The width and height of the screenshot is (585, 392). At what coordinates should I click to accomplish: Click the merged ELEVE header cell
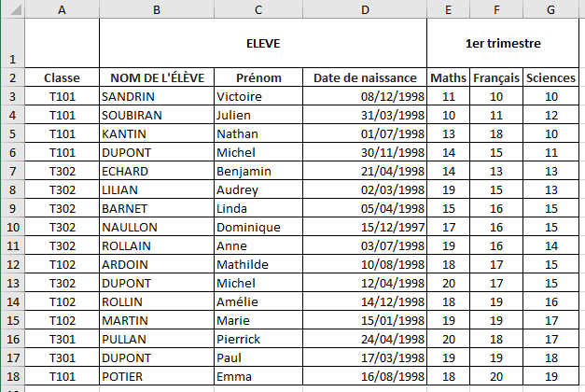click(263, 43)
